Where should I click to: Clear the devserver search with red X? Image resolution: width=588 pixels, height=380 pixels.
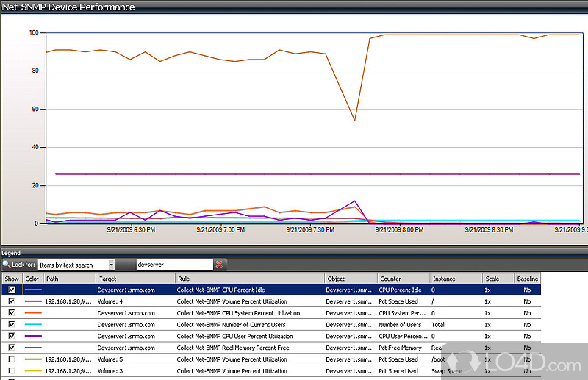coord(220,265)
